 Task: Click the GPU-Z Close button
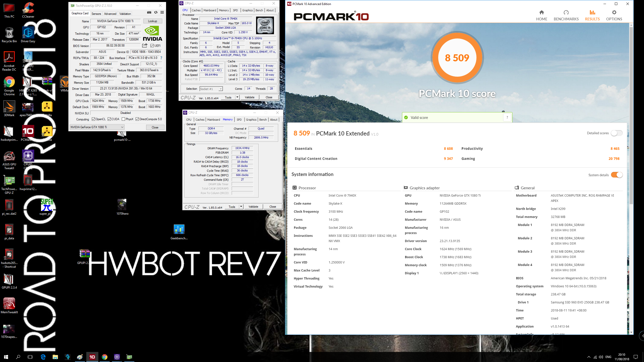click(x=155, y=127)
